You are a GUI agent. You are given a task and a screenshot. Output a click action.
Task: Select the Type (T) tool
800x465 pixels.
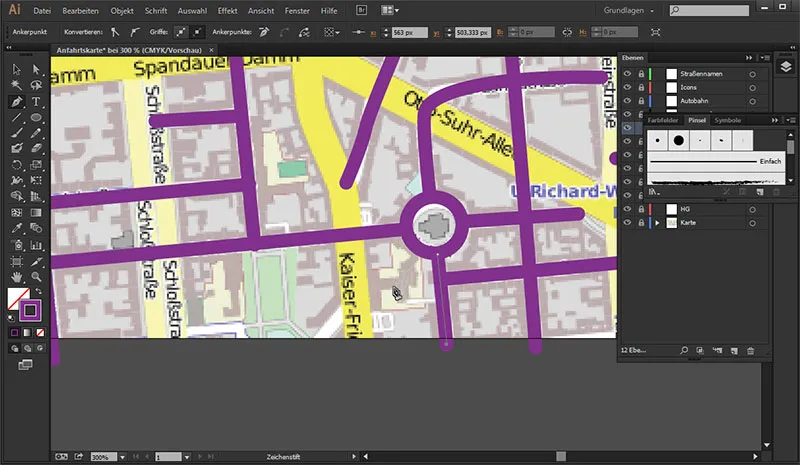(36, 102)
